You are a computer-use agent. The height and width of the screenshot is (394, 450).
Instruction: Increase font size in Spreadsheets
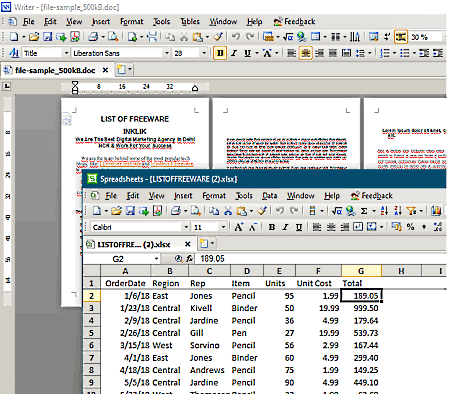239,227
